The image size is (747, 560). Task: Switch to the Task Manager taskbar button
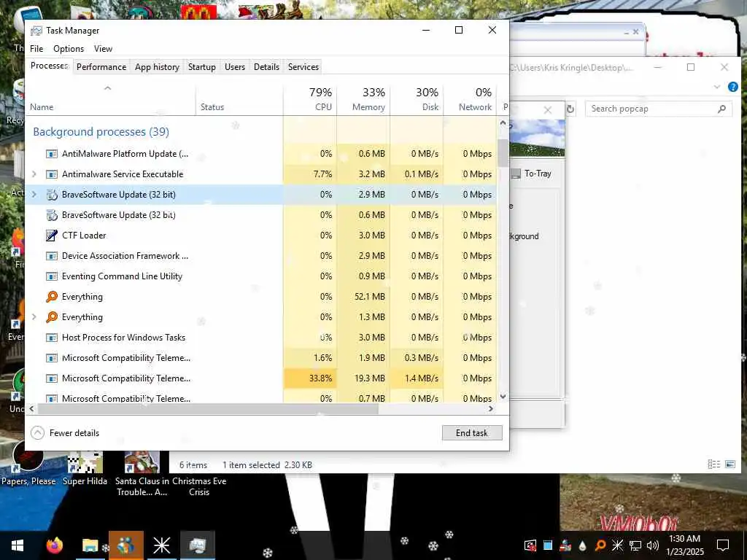pyautogui.click(x=197, y=545)
